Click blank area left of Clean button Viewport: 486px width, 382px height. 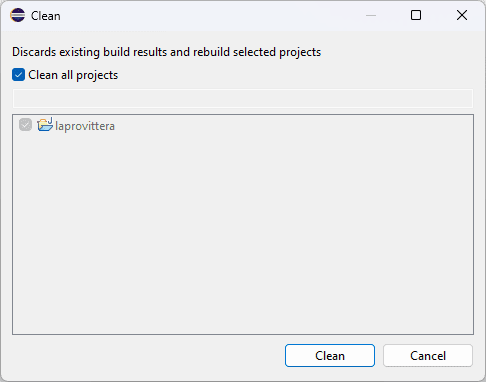147,356
